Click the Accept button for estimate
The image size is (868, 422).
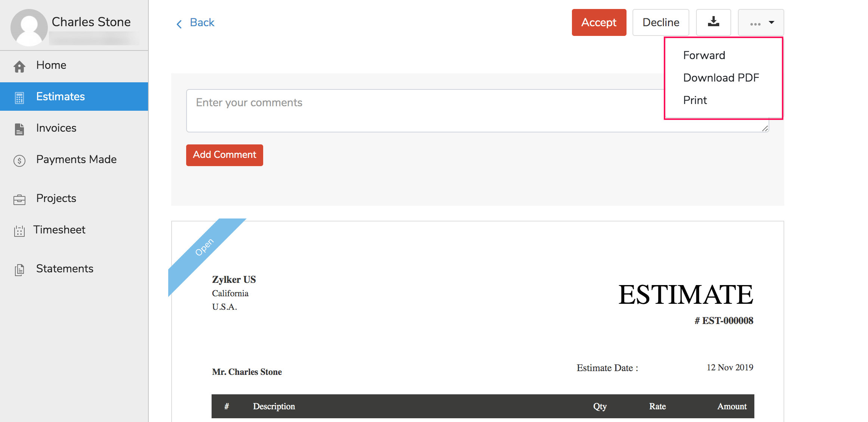598,22
